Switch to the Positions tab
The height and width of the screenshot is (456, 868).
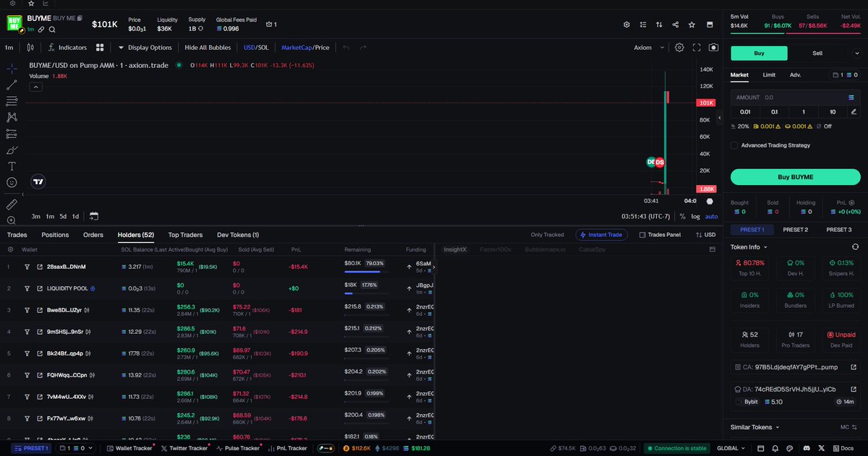[x=55, y=235]
